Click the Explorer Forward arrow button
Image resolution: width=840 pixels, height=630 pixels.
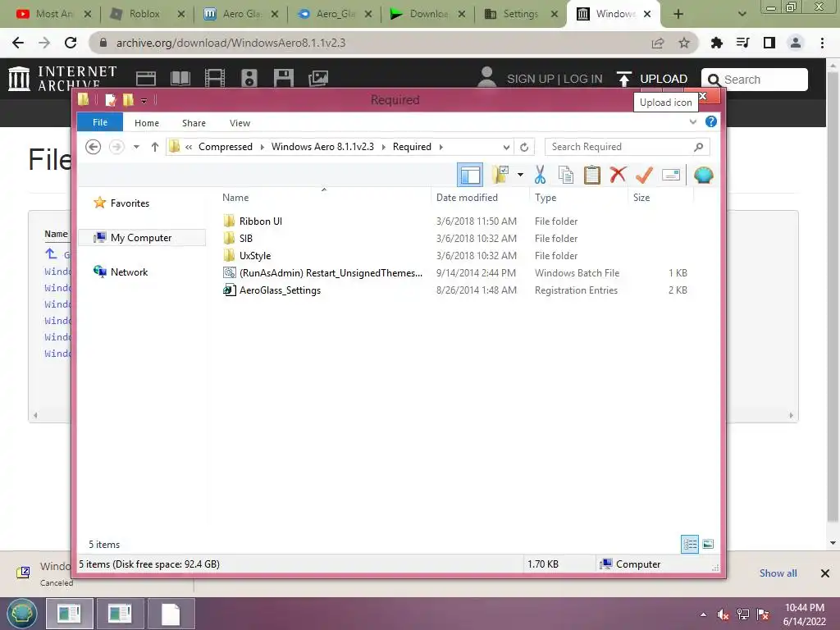(116, 147)
